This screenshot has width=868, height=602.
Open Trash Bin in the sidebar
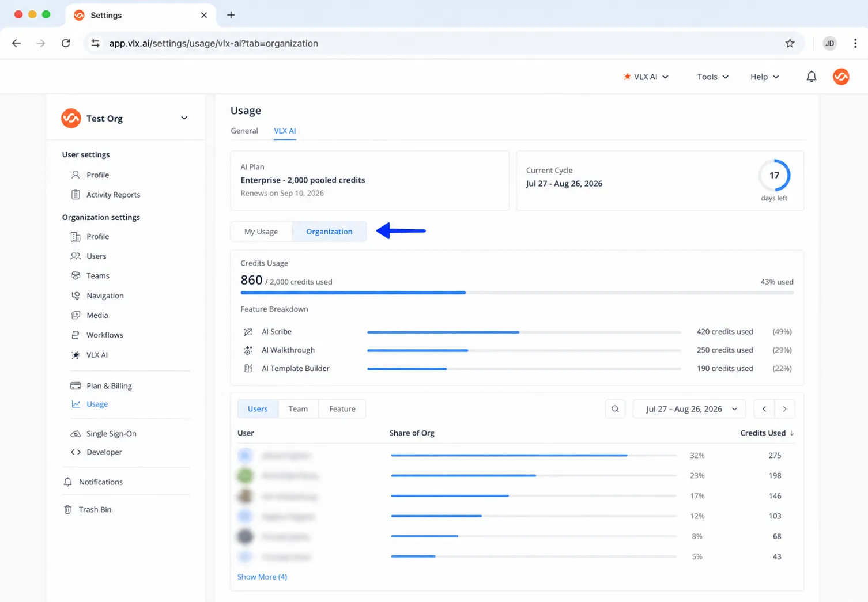point(87,510)
